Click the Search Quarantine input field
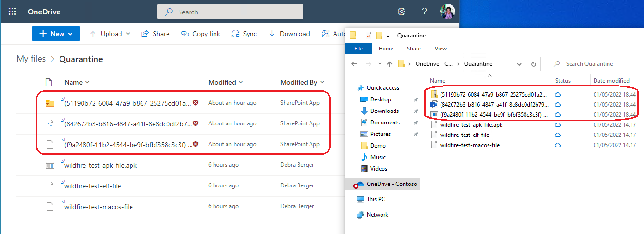Image resolution: width=644 pixels, height=234 pixels. click(595, 64)
